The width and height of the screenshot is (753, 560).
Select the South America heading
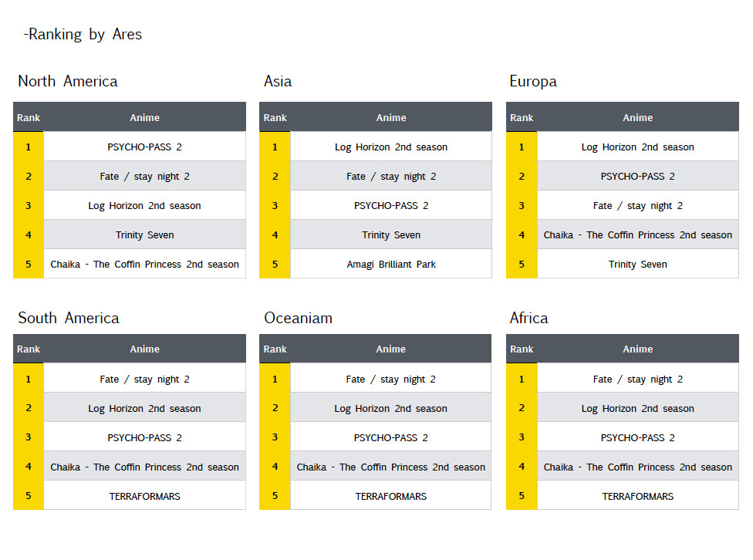tap(69, 319)
